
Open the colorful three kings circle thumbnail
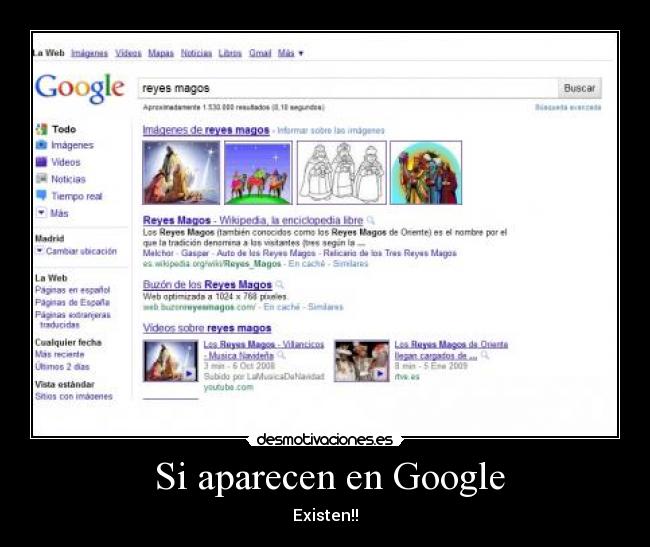point(426,172)
